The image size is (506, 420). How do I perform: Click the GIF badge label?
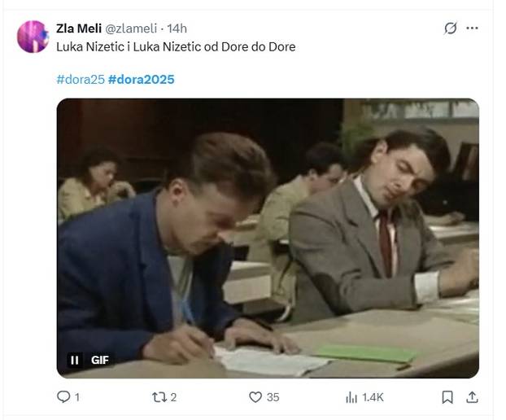(x=99, y=360)
